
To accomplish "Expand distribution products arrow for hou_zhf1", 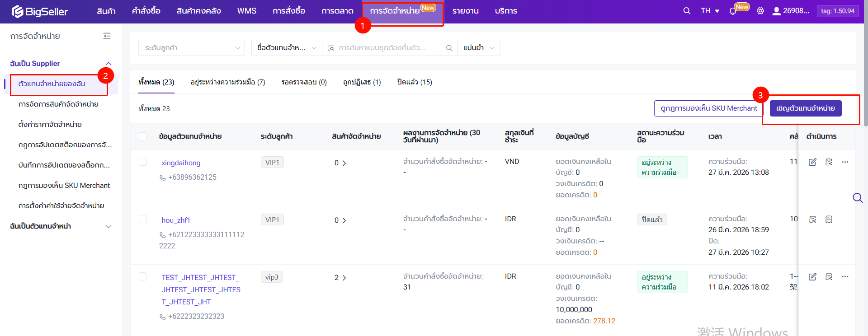I will click(x=344, y=220).
